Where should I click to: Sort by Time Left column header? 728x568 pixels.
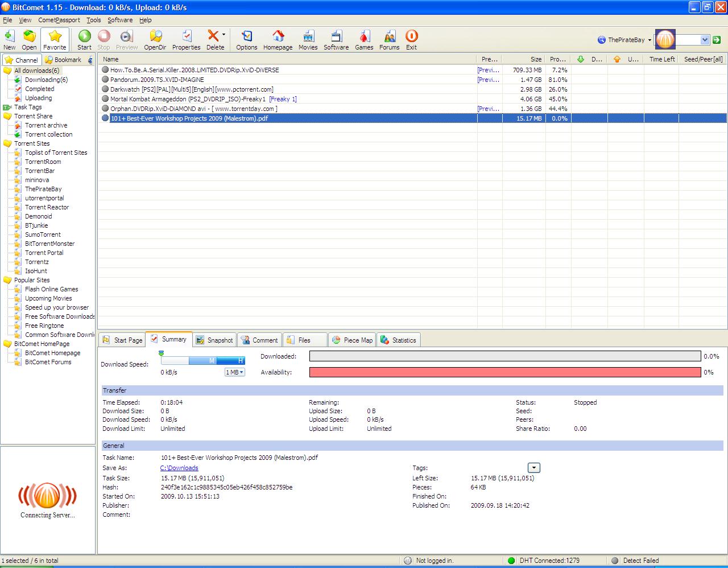(662, 59)
